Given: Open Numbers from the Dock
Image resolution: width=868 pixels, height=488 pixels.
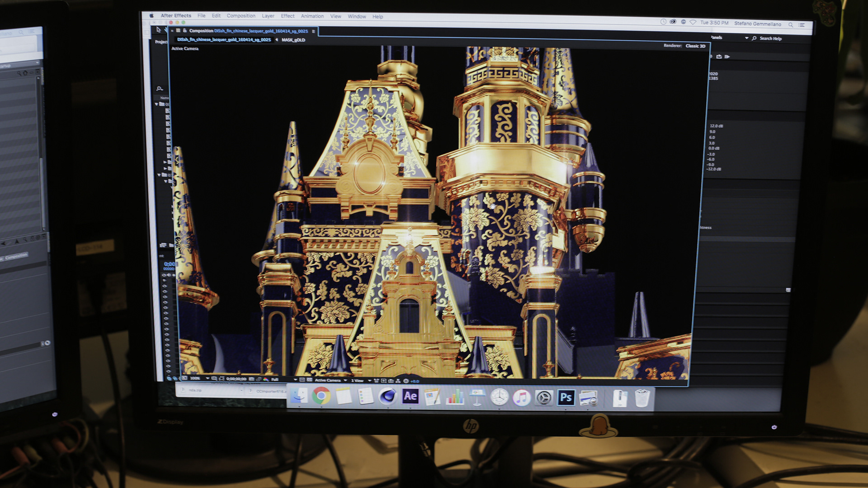Looking at the screenshot, I should 455,397.
